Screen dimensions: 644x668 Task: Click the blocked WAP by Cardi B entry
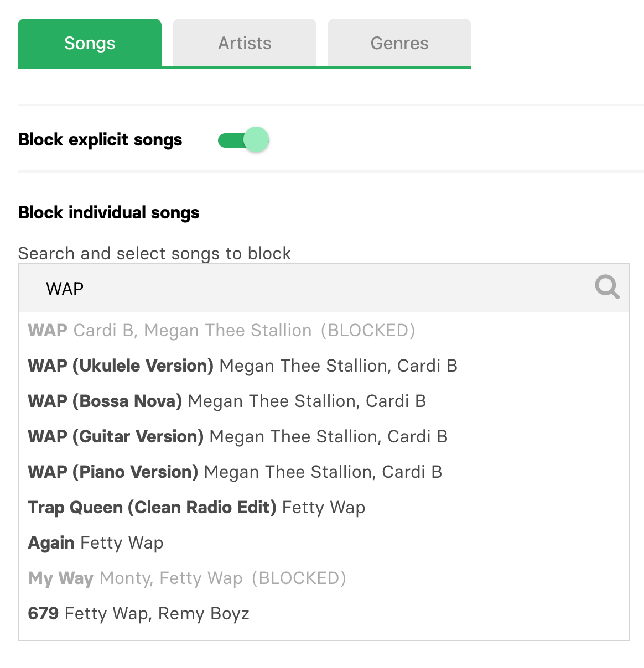(221, 330)
